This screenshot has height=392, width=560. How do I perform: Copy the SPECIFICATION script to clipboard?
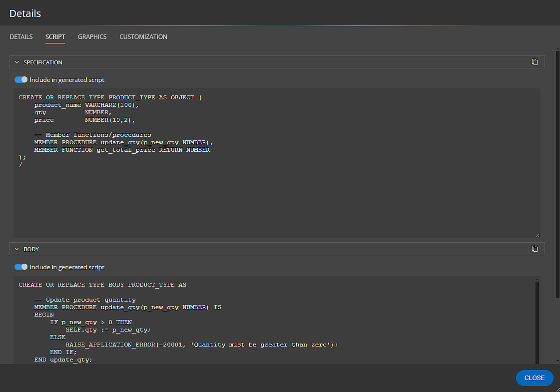pyautogui.click(x=535, y=62)
